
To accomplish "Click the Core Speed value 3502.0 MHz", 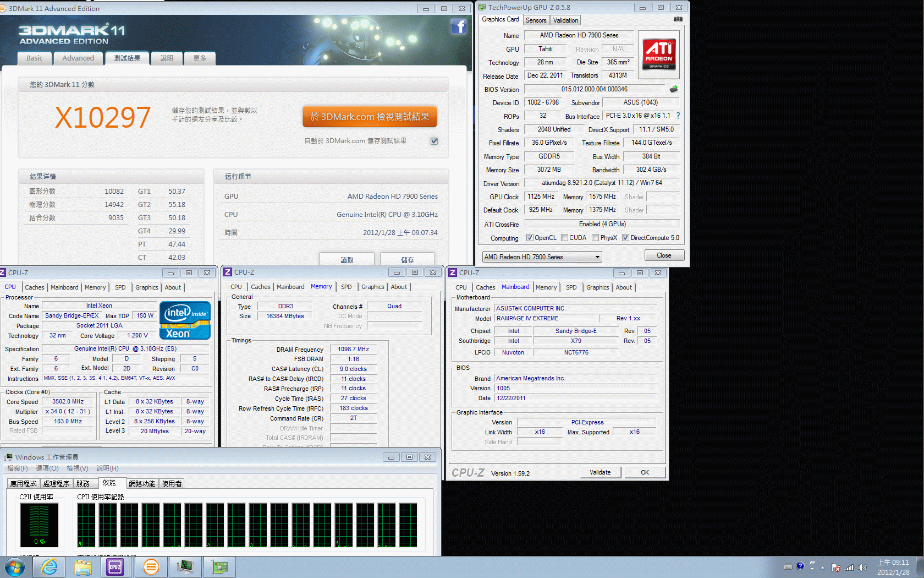I will coord(68,402).
